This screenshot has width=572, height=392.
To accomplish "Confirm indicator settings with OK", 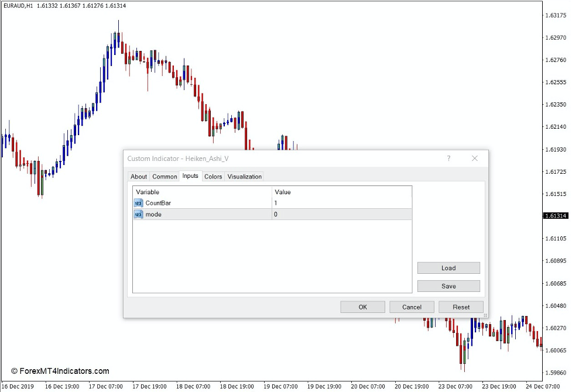I will [362, 307].
